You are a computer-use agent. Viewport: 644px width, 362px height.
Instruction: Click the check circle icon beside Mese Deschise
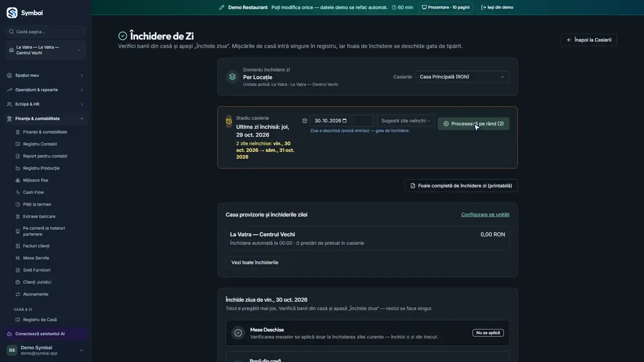tap(238, 333)
